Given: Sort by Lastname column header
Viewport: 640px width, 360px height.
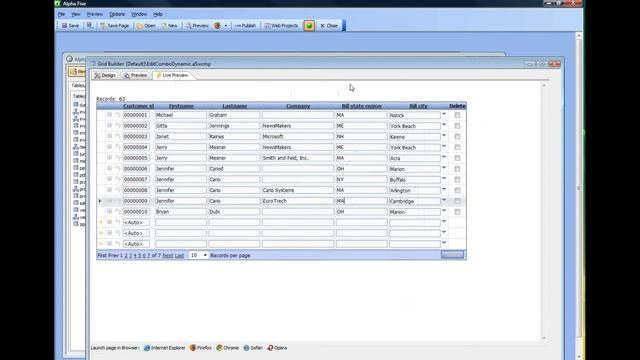Looking at the screenshot, I should [234, 106].
